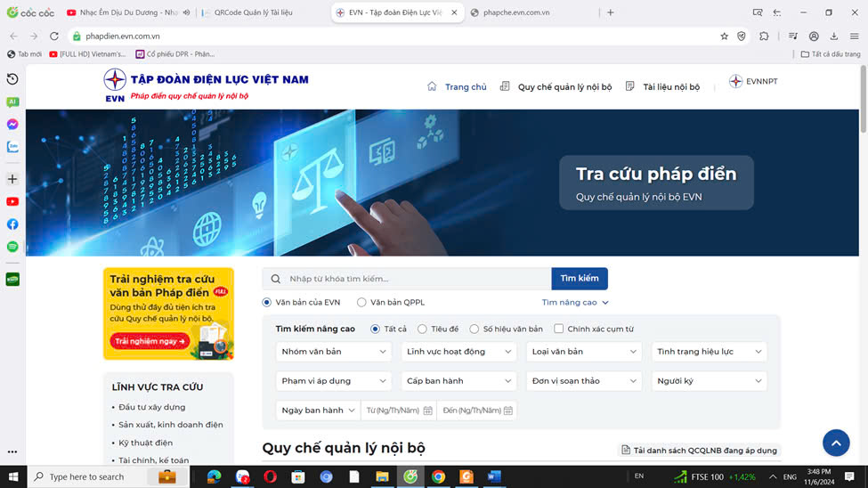The image size is (868, 488).
Task: Expand the Phạm vi áp dụng dropdown
Action: click(x=333, y=381)
